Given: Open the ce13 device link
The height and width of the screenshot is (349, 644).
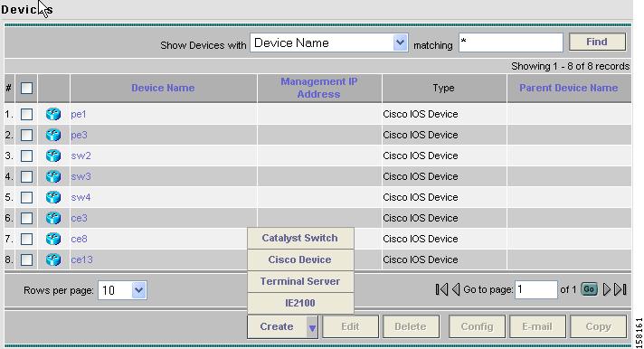Looking at the screenshot, I should coord(81,259).
